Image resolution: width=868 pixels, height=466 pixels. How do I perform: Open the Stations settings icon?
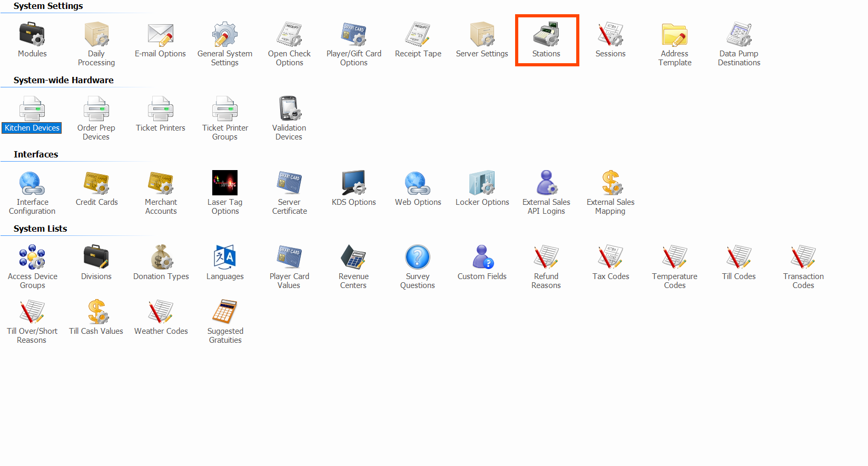(x=546, y=35)
